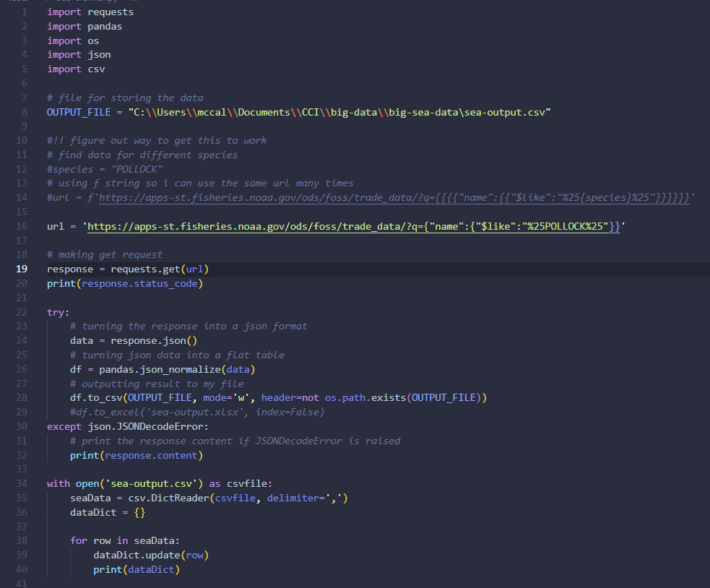The image size is (710, 588).
Task: Select line number 19 in the gutter
Action: (21, 269)
